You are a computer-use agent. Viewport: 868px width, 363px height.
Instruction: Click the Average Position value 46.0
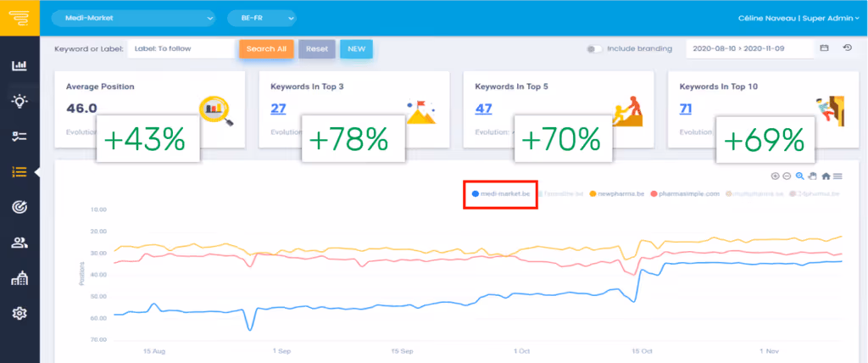coord(81,108)
